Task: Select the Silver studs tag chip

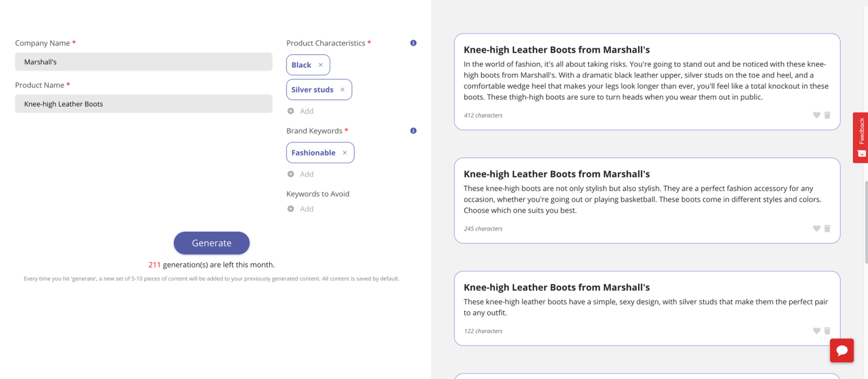Action: click(x=312, y=90)
